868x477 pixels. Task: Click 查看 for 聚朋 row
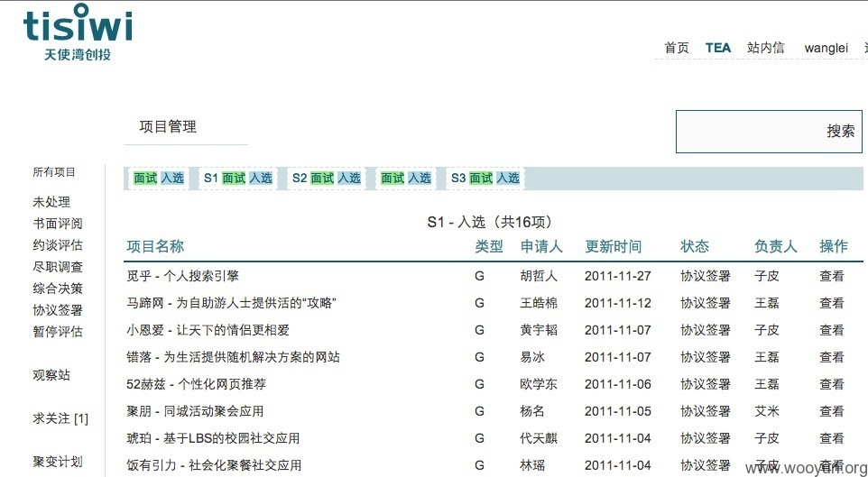pos(832,412)
